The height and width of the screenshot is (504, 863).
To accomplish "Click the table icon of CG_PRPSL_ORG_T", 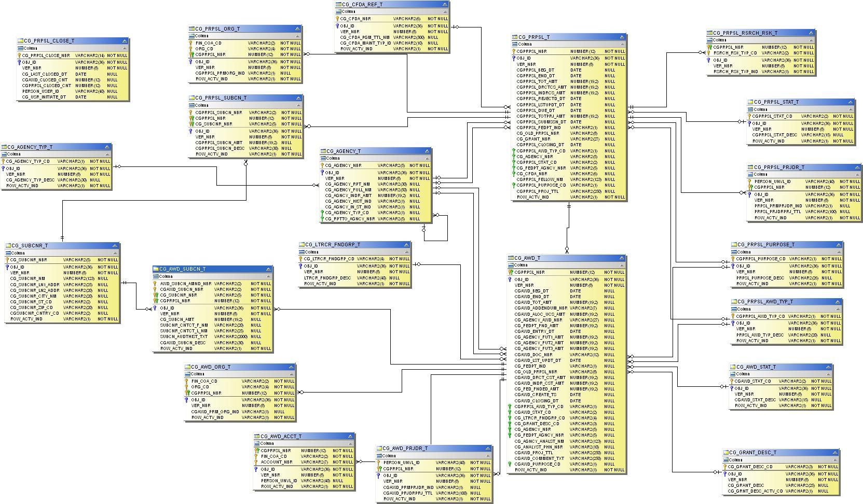I will coord(192,29).
